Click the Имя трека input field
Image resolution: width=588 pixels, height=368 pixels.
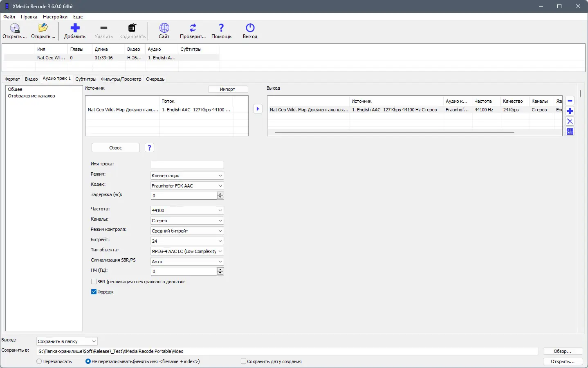[x=187, y=165]
